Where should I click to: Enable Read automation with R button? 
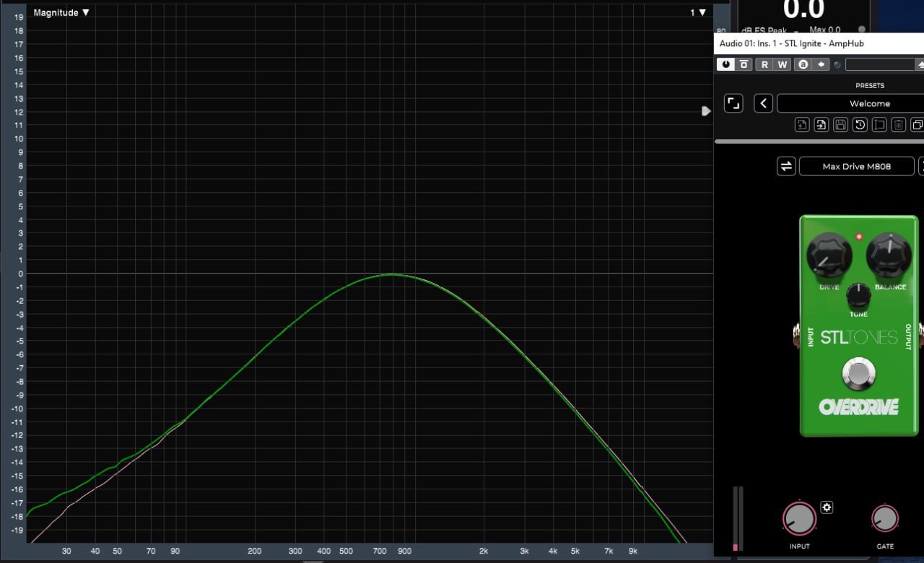tap(764, 64)
